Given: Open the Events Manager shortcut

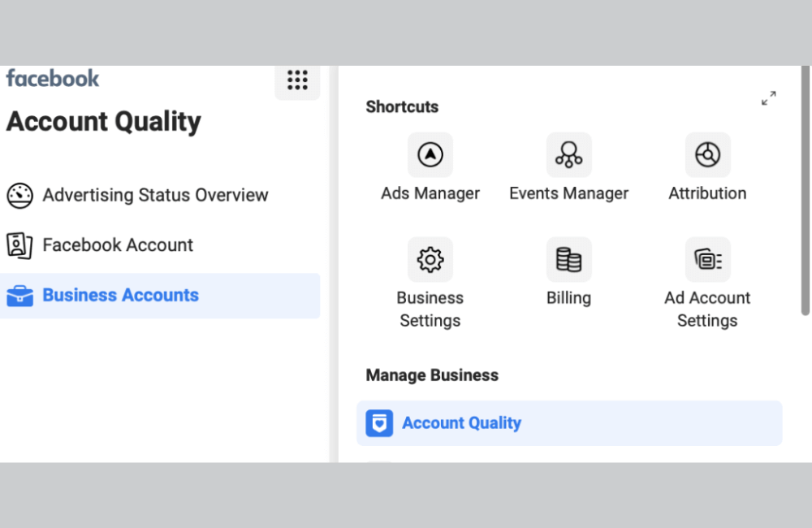Looking at the screenshot, I should click(568, 154).
